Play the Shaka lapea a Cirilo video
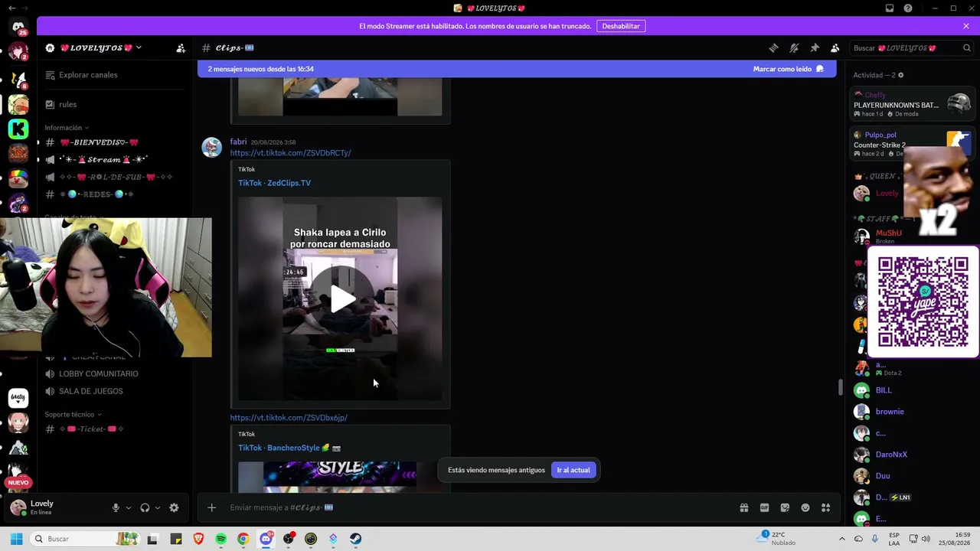This screenshot has width=980, height=551. [x=341, y=299]
